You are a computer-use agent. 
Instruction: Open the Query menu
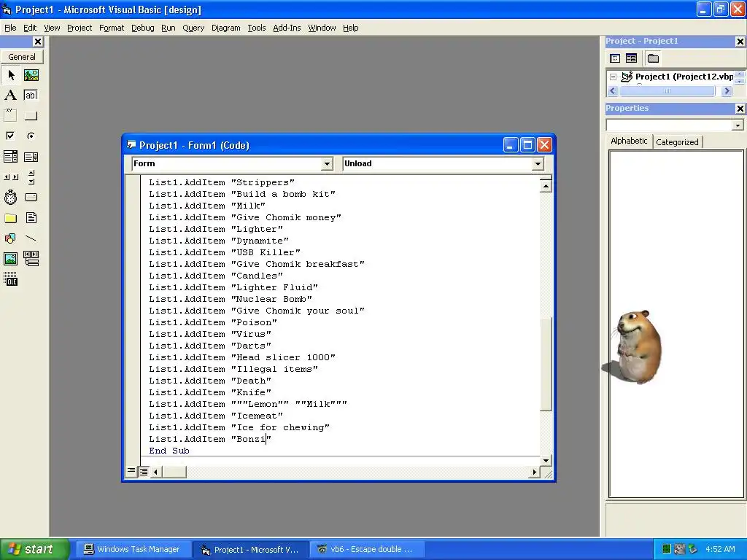point(193,28)
